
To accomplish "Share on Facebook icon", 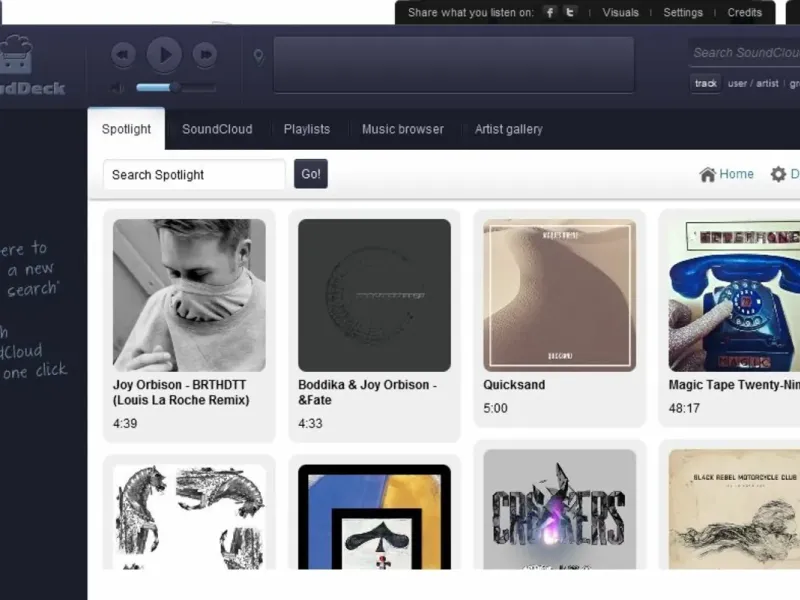I will tap(549, 12).
